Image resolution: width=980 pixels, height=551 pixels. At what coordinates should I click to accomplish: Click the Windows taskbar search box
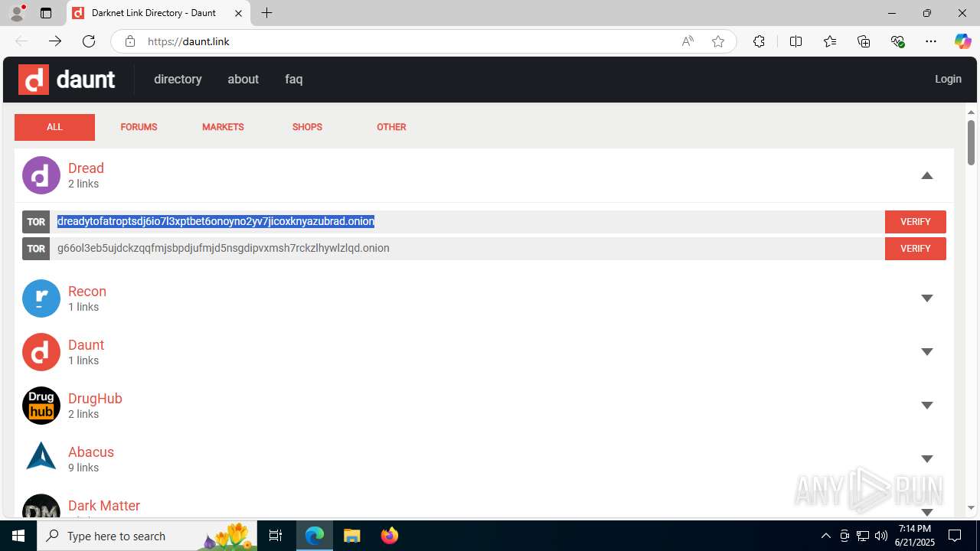pyautogui.click(x=148, y=536)
